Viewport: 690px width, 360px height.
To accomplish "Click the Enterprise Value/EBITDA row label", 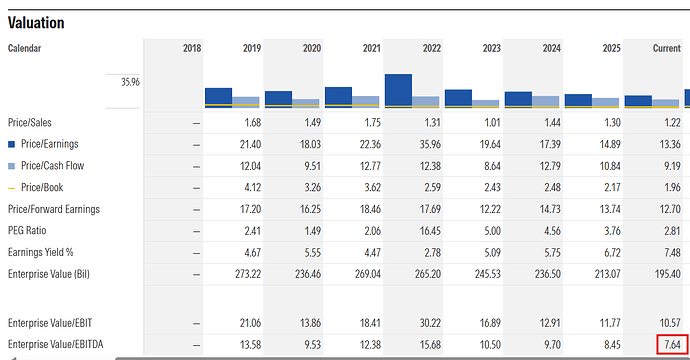I will [55, 345].
